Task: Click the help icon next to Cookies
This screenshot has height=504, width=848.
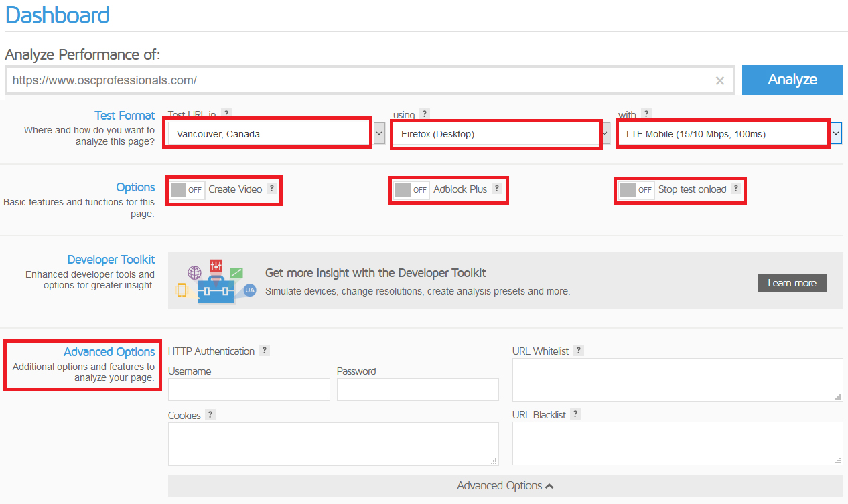Action: pos(210,415)
